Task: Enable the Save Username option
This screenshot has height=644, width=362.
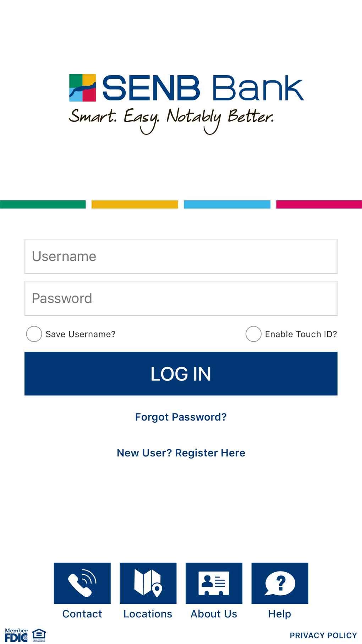Action: [x=34, y=334]
